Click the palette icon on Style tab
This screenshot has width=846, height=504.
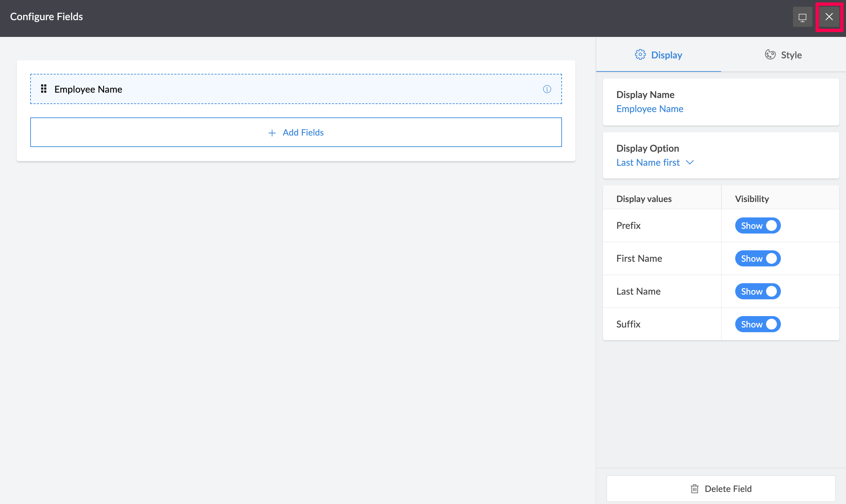770,55
